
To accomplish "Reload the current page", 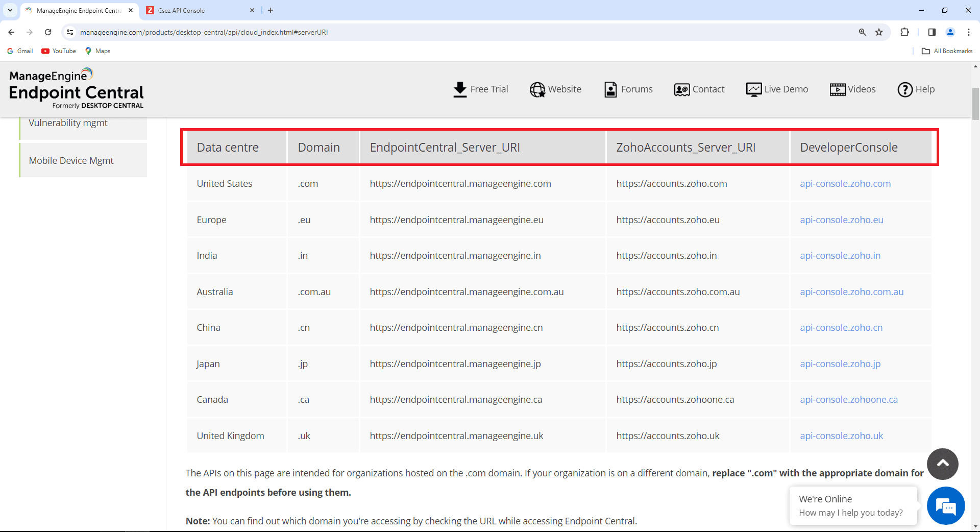I will pos(48,32).
